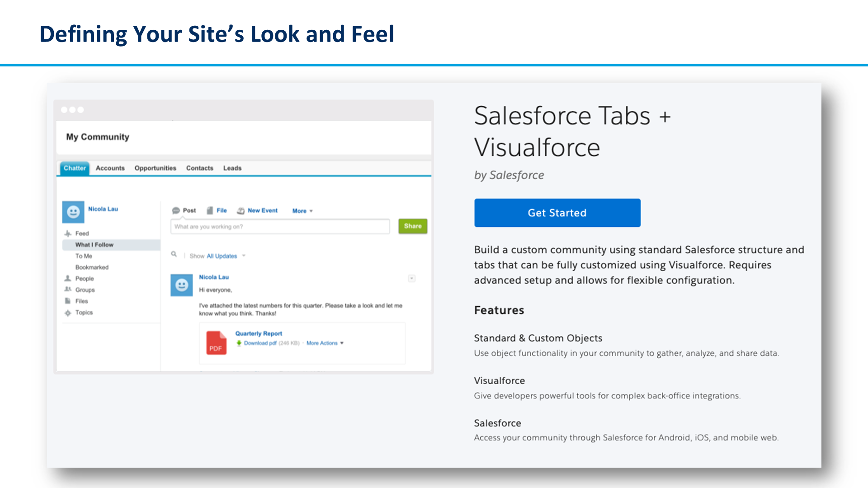Click the Files document icon
This screenshot has height=488, width=868.
coord(68,301)
